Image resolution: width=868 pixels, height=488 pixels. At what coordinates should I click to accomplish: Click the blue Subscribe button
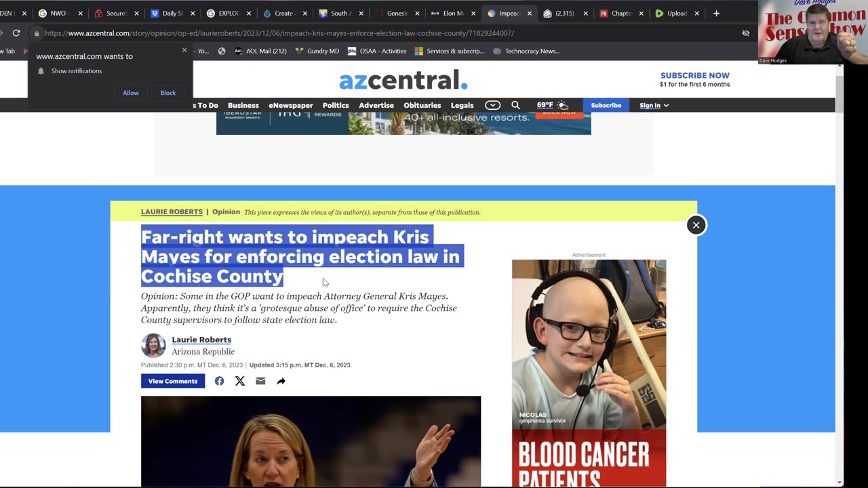tap(606, 105)
